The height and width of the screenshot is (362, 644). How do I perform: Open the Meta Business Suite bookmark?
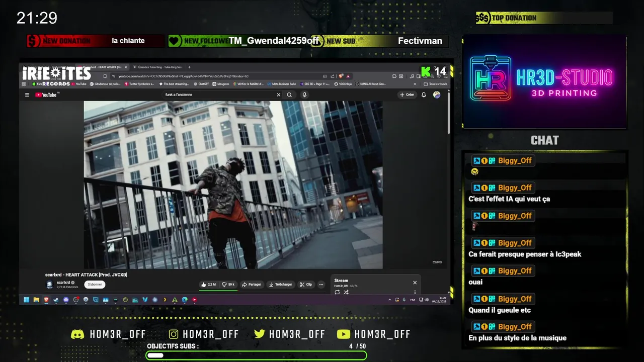tap(281, 84)
